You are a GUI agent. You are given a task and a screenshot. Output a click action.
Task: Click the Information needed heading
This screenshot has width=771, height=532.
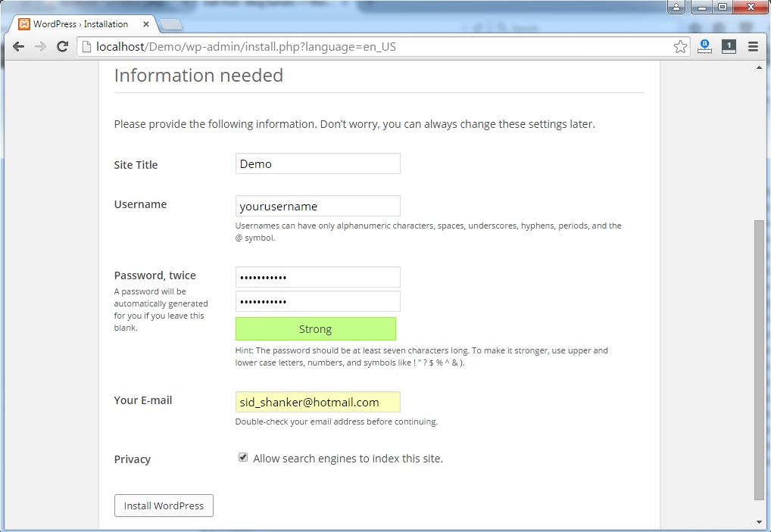[x=198, y=75]
